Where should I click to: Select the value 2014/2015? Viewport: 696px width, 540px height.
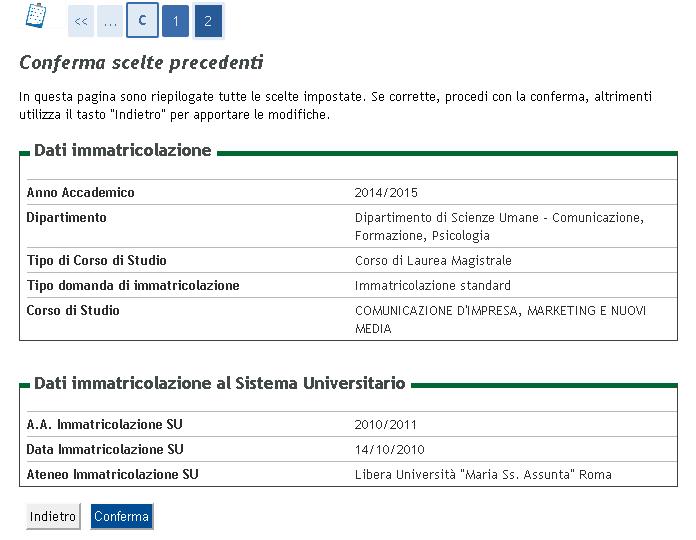point(386,193)
